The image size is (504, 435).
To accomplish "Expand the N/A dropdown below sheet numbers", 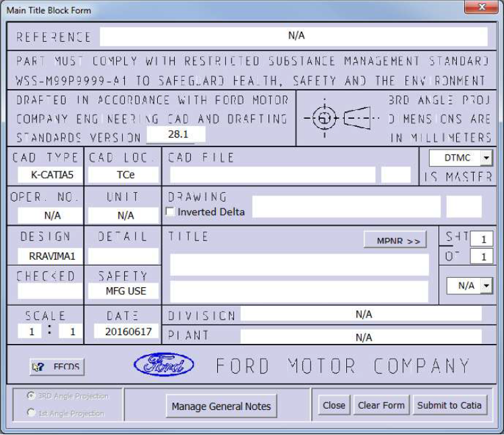I will point(486,285).
